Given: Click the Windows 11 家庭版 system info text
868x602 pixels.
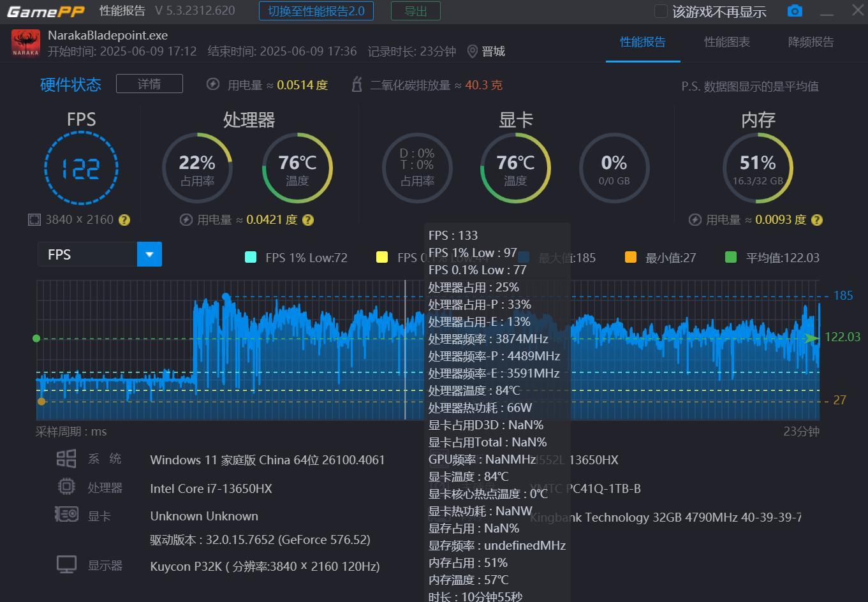Looking at the screenshot, I should pos(267,460).
